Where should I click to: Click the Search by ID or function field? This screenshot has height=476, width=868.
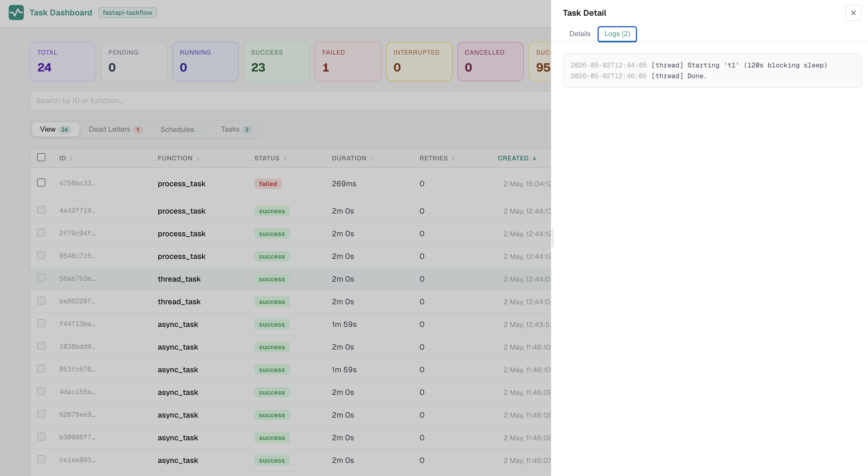(x=290, y=101)
